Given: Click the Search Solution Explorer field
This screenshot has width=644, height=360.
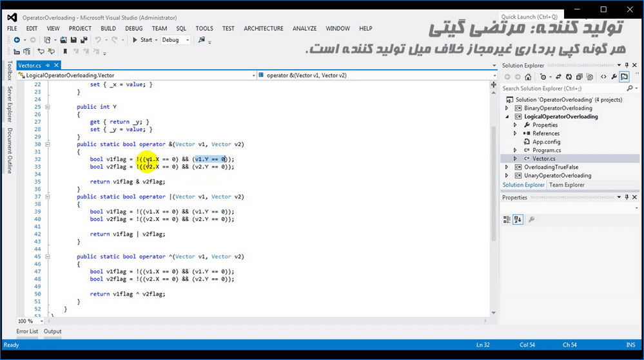Looking at the screenshot, I should pos(565,89).
